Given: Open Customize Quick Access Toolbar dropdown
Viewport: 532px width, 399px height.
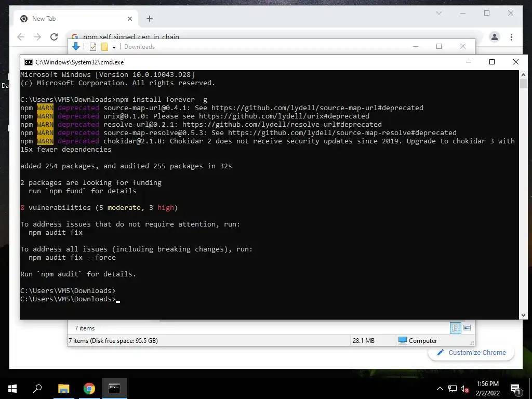Looking at the screenshot, I should [114, 47].
